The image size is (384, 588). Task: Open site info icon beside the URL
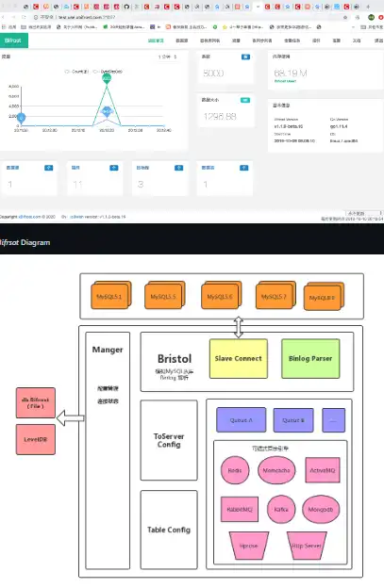point(35,17)
